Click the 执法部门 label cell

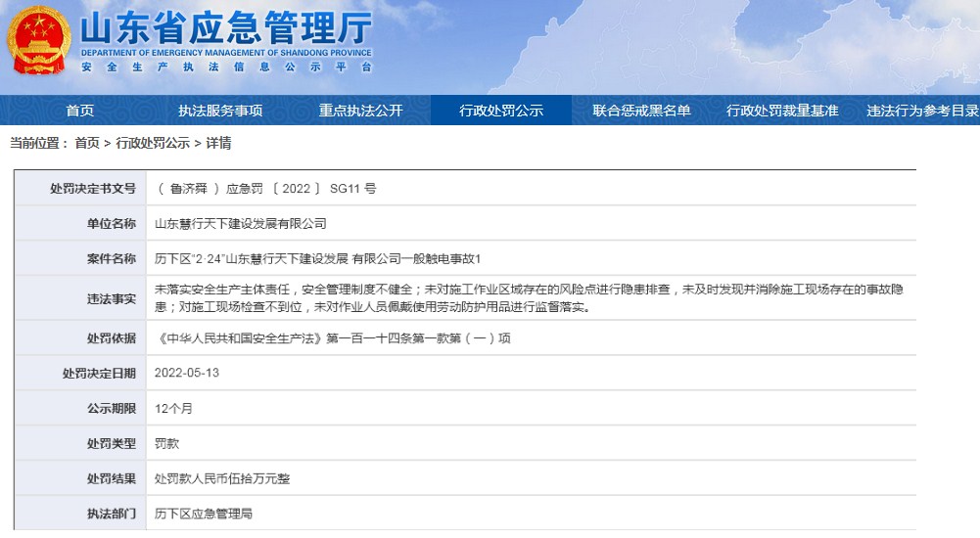80,514
